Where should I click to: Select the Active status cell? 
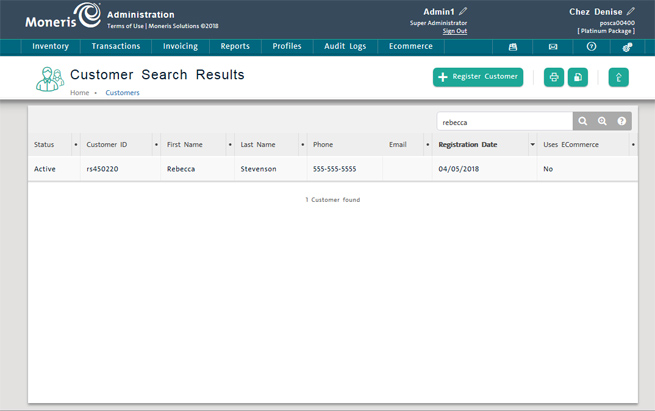(x=45, y=169)
